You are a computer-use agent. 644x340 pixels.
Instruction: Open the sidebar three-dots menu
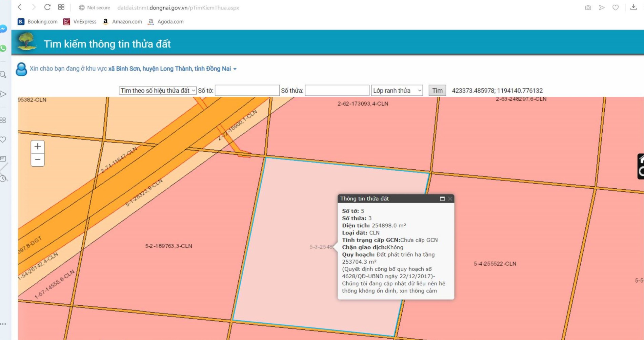[x=3, y=324]
